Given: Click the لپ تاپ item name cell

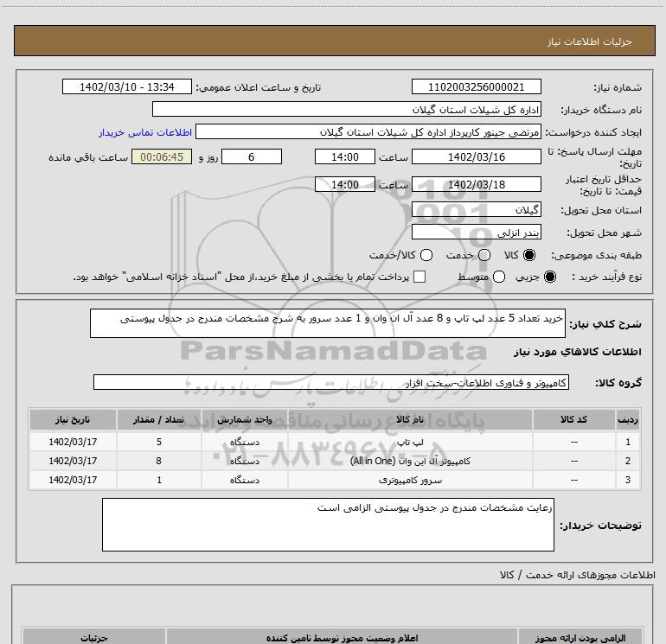Looking at the screenshot, I should (410, 442).
